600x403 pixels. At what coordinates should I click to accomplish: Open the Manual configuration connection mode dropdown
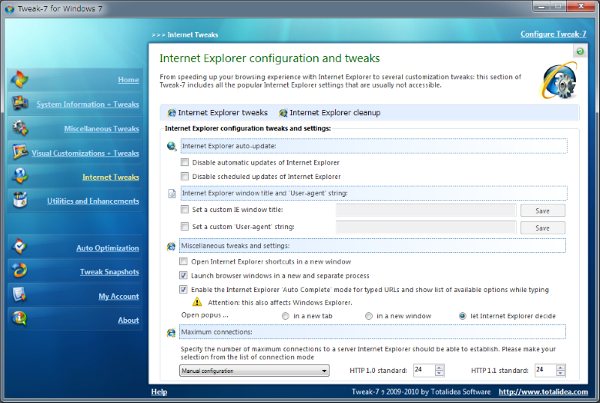254,370
